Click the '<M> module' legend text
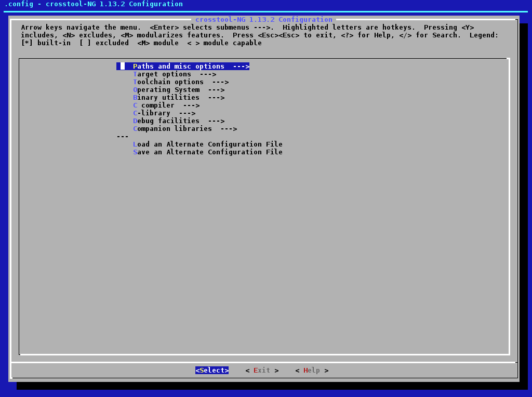532x397 pixels. 158,43
